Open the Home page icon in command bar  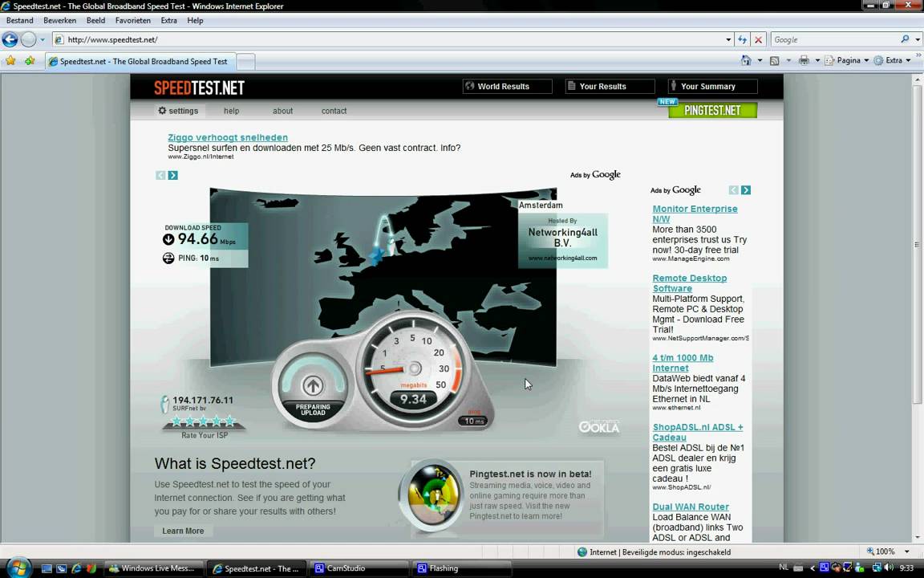pos(746,60)
